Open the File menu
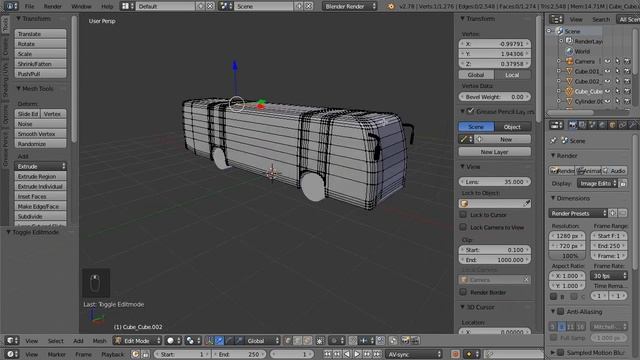The image size is (640, 360). tap(29, 6)
